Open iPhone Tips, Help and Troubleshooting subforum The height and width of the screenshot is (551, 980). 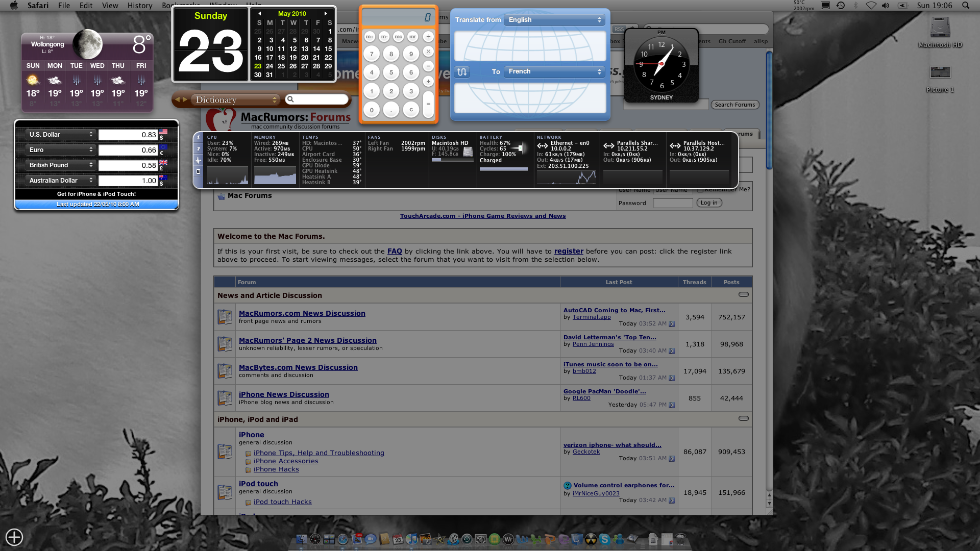click(319, 453)
